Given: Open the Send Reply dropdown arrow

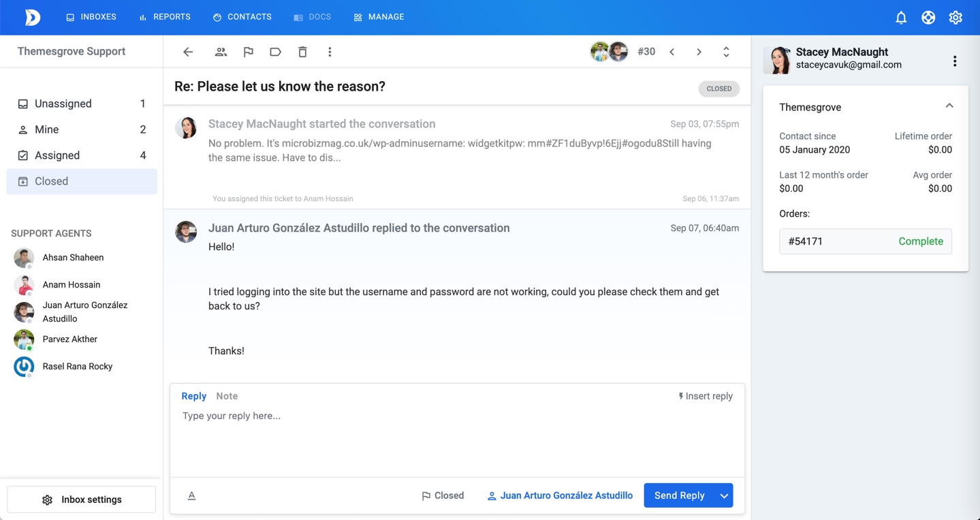Looking at the screenshot, I should [x=724, y=495].
